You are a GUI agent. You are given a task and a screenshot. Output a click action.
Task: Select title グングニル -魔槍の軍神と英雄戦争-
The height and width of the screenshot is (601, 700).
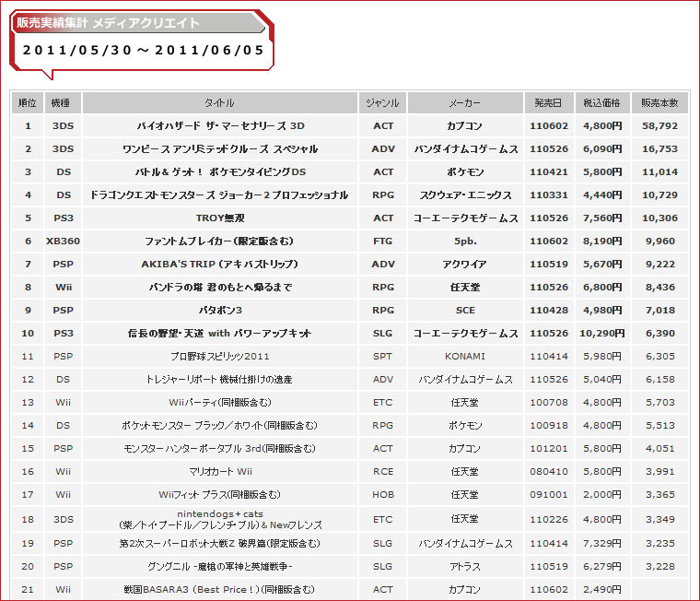[x=220, y=567]
